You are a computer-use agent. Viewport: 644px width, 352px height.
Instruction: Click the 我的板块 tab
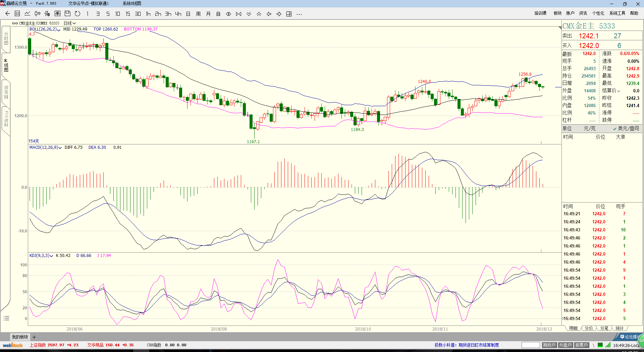(20, 337)
